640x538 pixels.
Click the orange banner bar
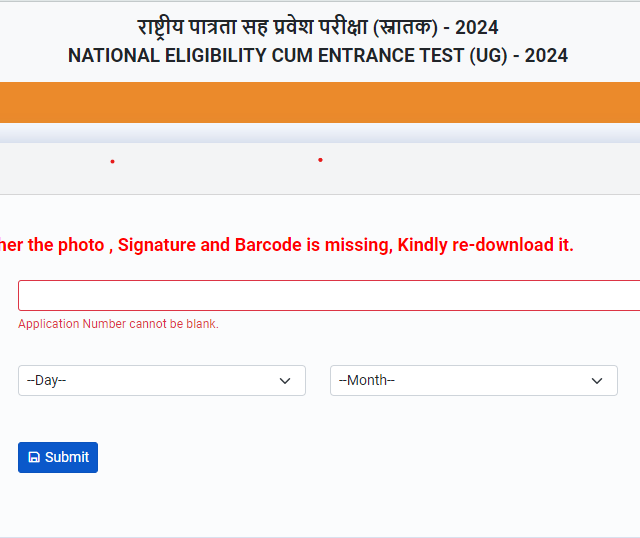point(320,103)
